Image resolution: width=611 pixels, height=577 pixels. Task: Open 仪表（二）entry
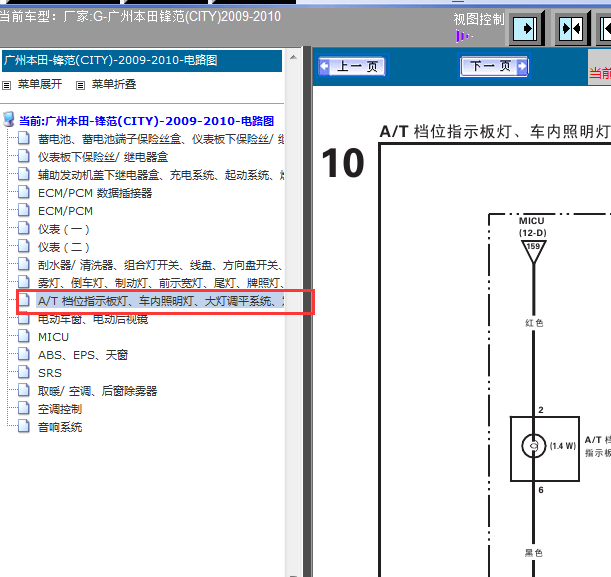pyautogui.click(x=64, y=247)
